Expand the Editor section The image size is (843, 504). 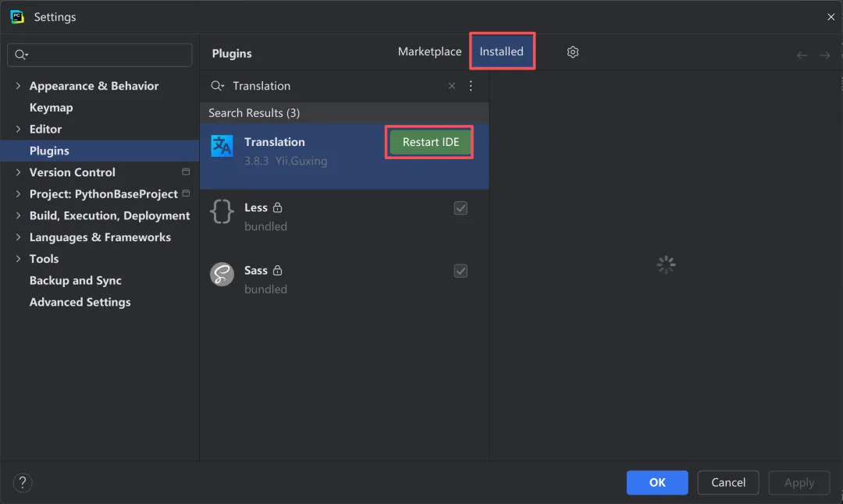(x=18, y=129)
